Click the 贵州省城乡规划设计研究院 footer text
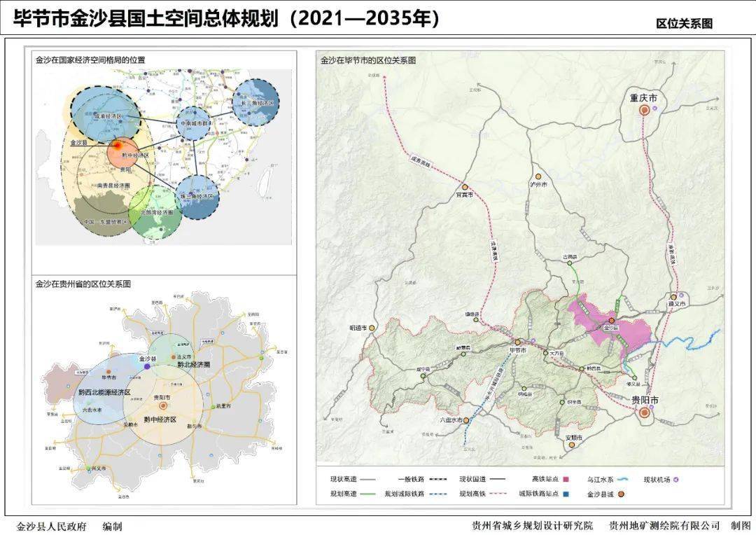This screenshot has height=535, width=756. click(532, 526)
